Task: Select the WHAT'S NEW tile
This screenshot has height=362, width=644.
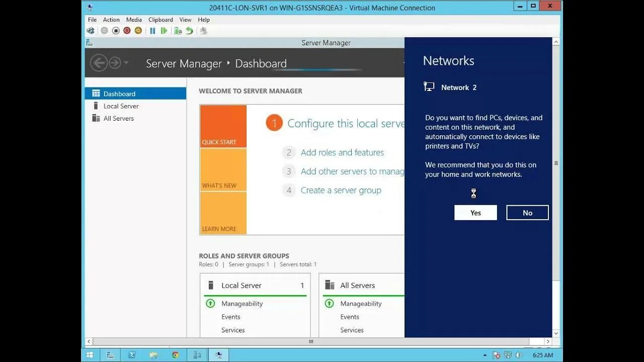Action: (223, 169)
